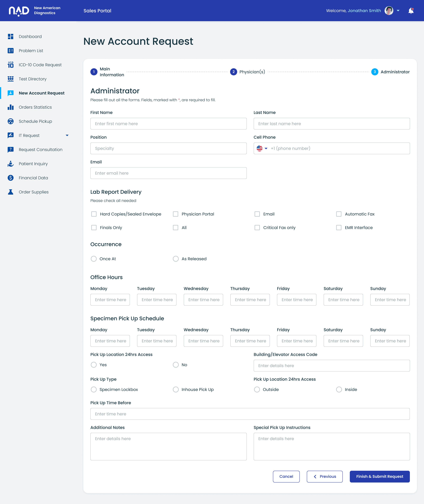This screenshot has width=424, height=504.
Task: Open the Request Consultation question icon
Action: (11, 150)
